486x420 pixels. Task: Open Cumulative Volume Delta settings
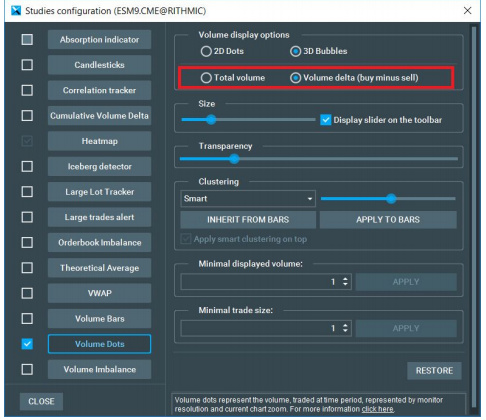[99, 116]
